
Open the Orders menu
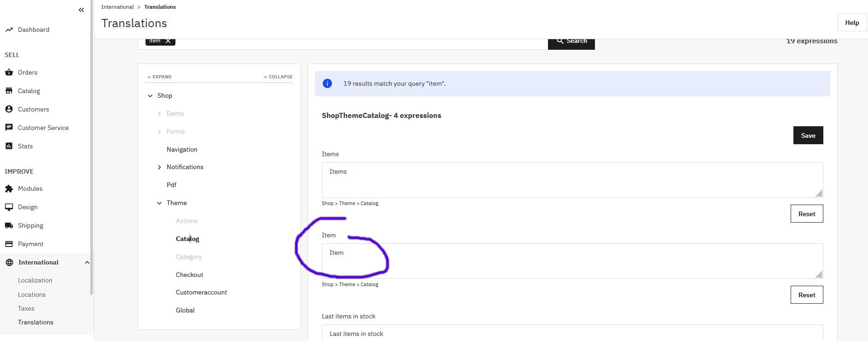point(28,72)
